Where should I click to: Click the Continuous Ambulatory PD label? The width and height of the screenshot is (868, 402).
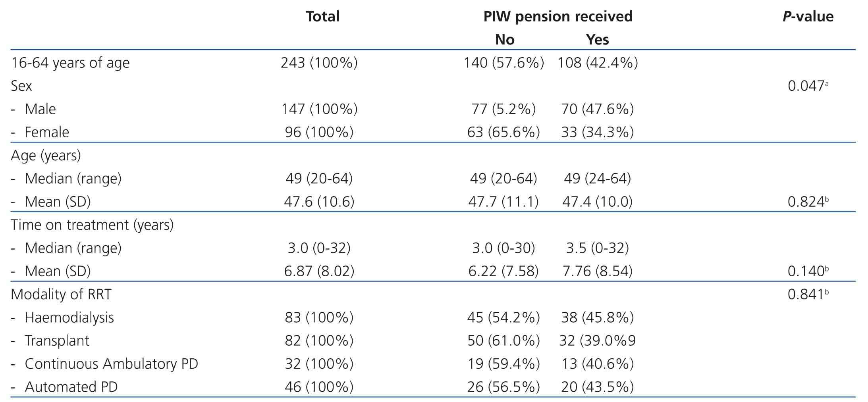111,364
